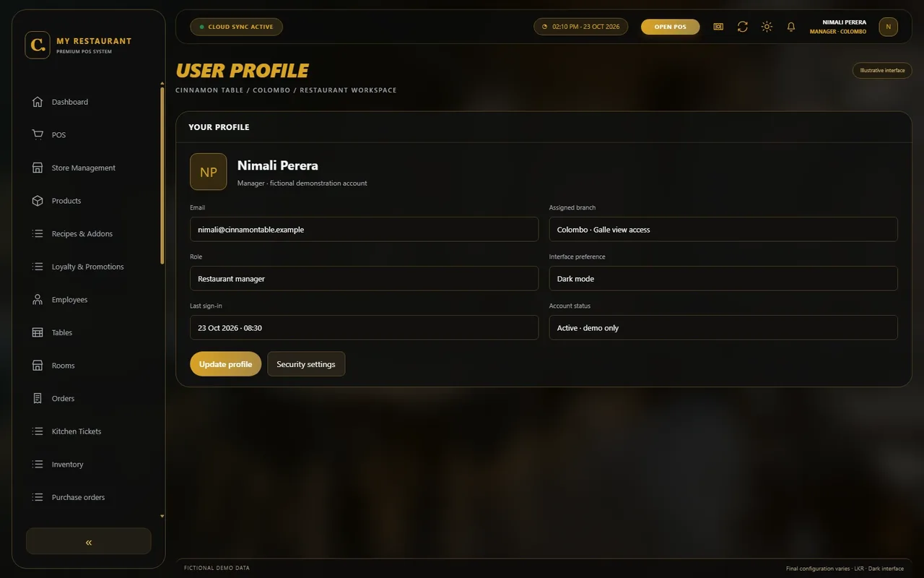The width and height of the screenshot is (924, 578).
Task: Select the Tables grid icon
Action: point(38,332)
